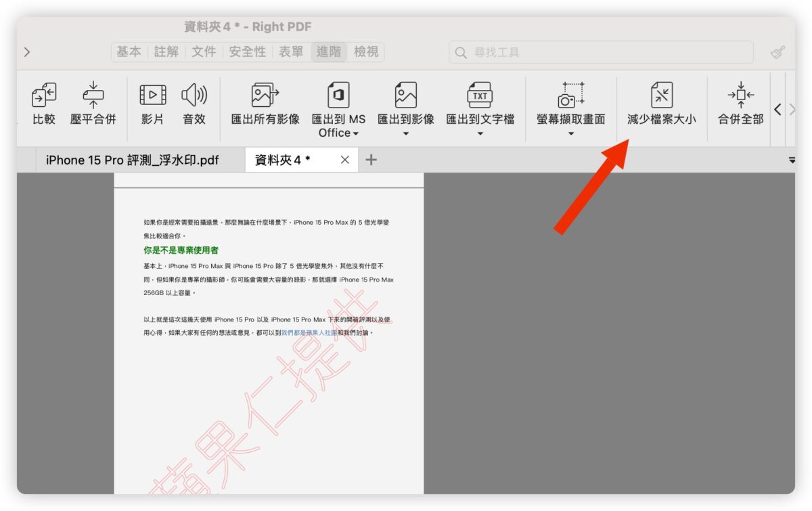
Task: Switch to the 基本 tab
Action: (129, 52)
